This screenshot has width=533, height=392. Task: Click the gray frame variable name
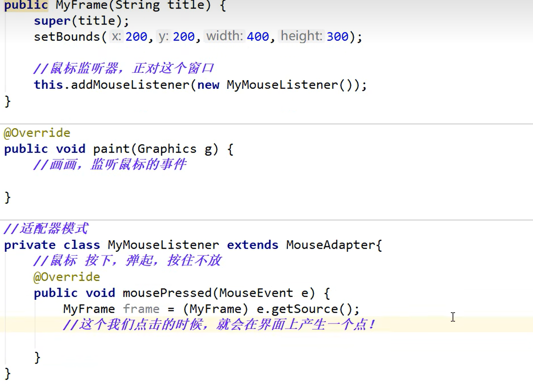141,309
